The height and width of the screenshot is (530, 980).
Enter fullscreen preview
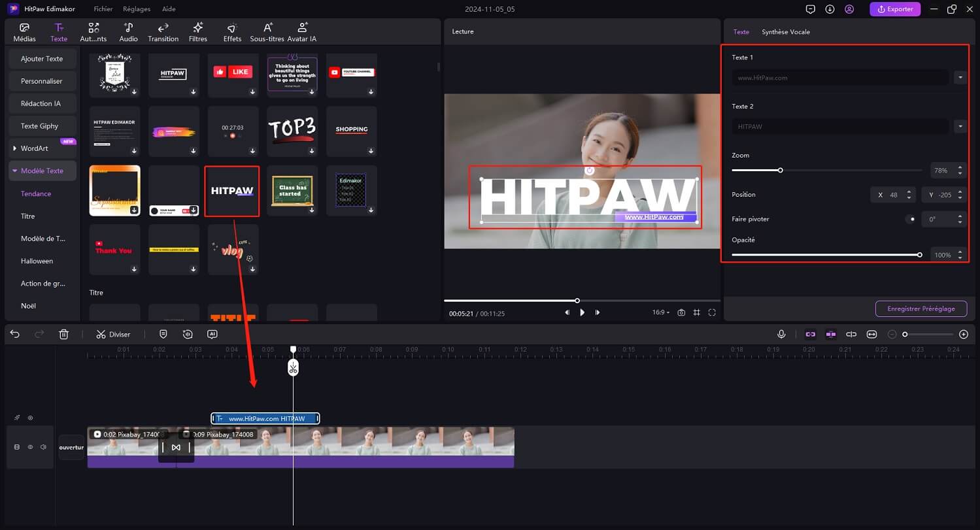point(712,312)
